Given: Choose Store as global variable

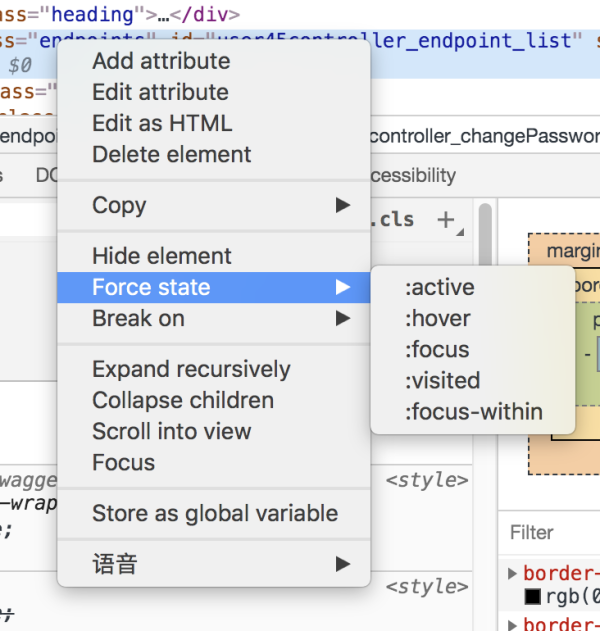Looking at the screenshot, I should (214, 513).
